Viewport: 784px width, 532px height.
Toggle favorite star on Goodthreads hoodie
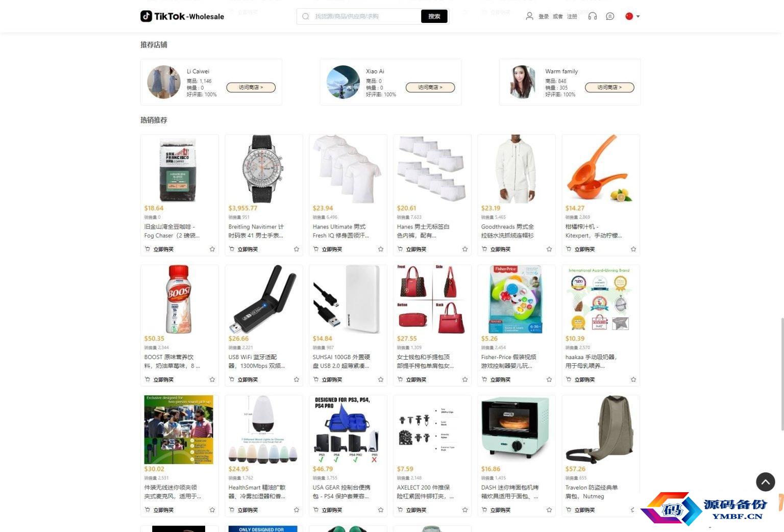(549, 249)
